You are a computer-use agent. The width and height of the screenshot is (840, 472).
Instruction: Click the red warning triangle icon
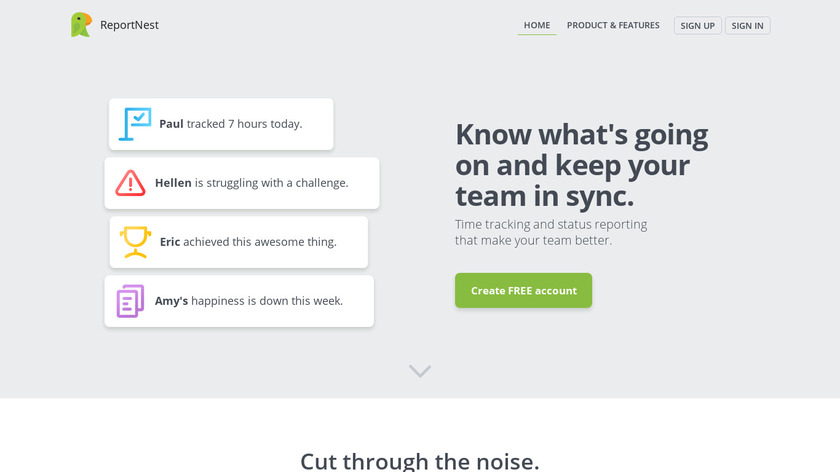(130, 183)
